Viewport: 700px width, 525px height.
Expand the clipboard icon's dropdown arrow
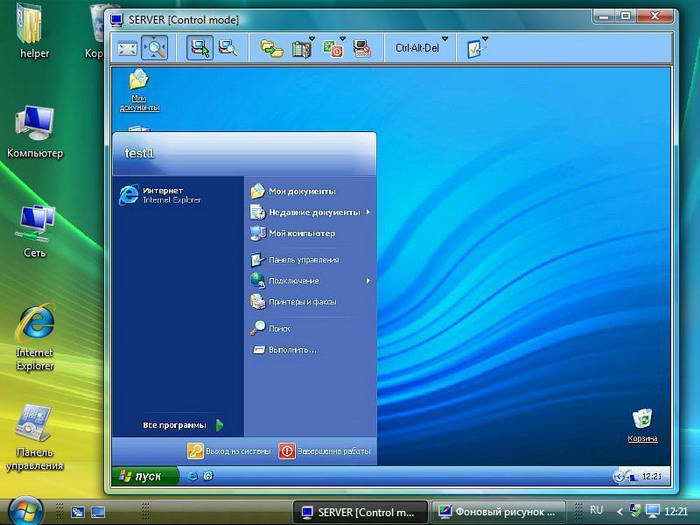[x=312, y=38]
